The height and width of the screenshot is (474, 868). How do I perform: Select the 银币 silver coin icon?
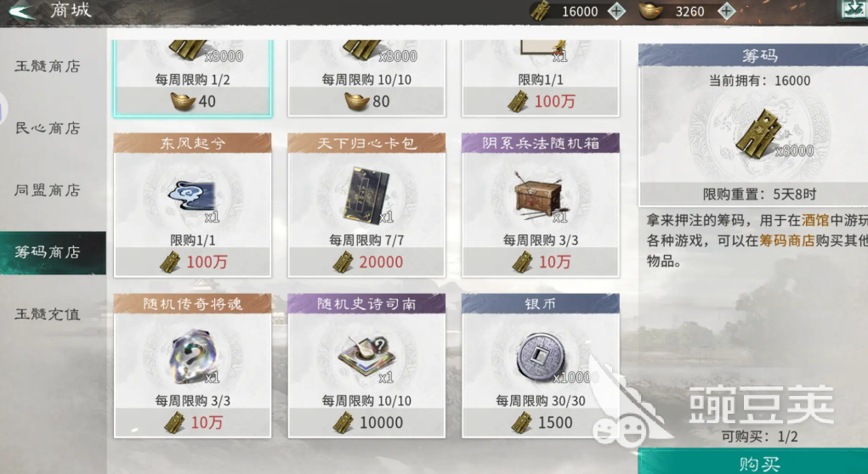click(541, 356)
